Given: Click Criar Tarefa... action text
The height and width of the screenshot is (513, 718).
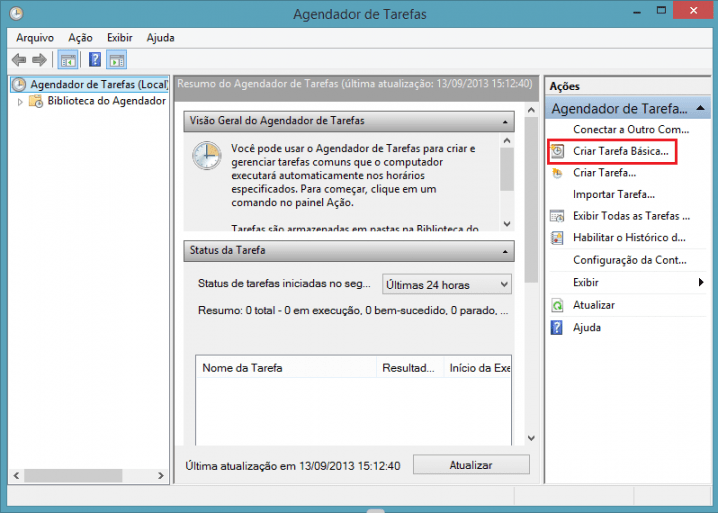Looking at the screenshot, I should (x=604, y=173).
